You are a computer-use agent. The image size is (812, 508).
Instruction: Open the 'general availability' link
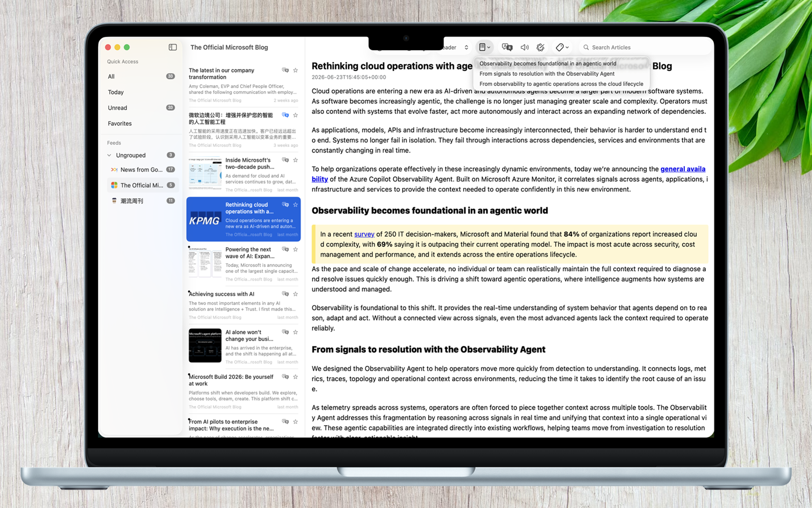[x=683, y=169]
